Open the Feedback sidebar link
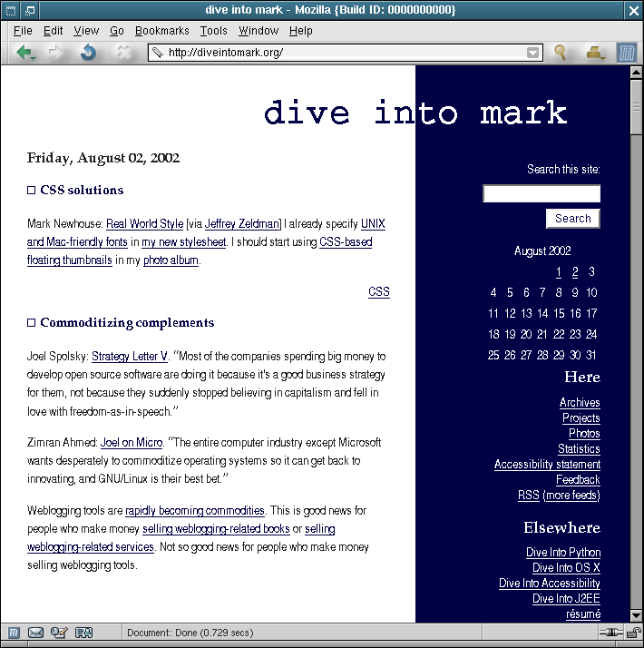The height and width of the screenshot is (648, 644). click(579, 479)
